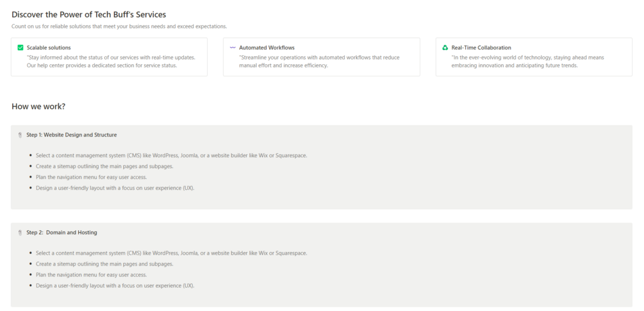The width and height of the screenshot is (644, 311).
Task: Click the Scalable solutions description about real-time updates
Action: coord(111,61)
